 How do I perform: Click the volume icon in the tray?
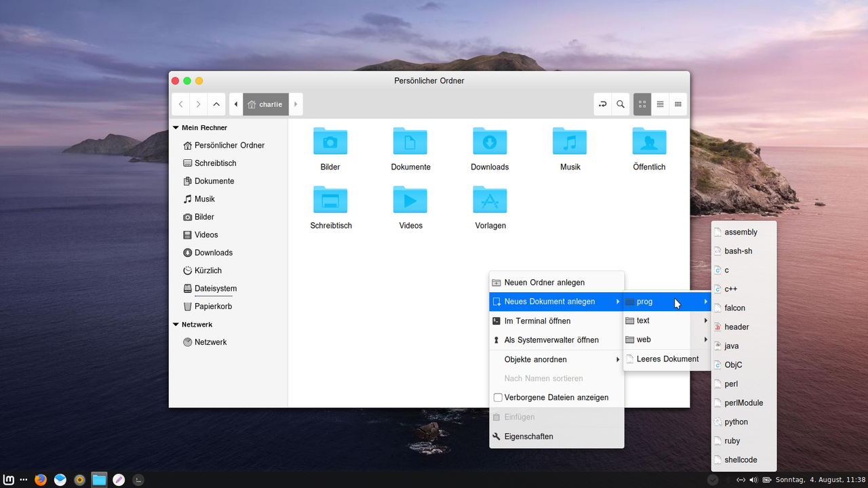click(x=753, y=480)
